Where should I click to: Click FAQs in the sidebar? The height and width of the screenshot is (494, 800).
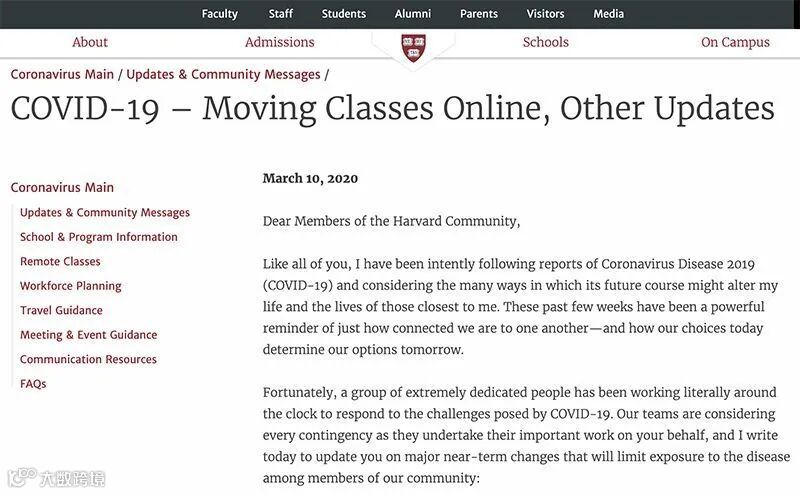point(33,384)
